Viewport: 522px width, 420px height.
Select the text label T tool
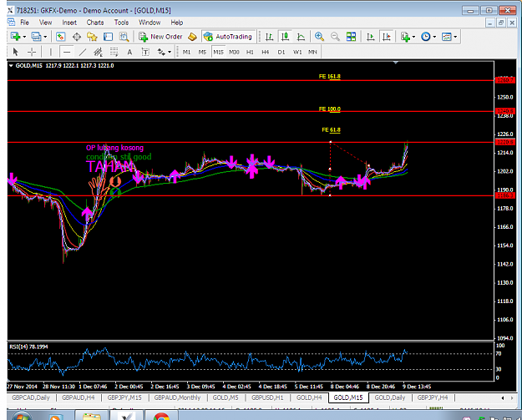[x=145, y=52]
